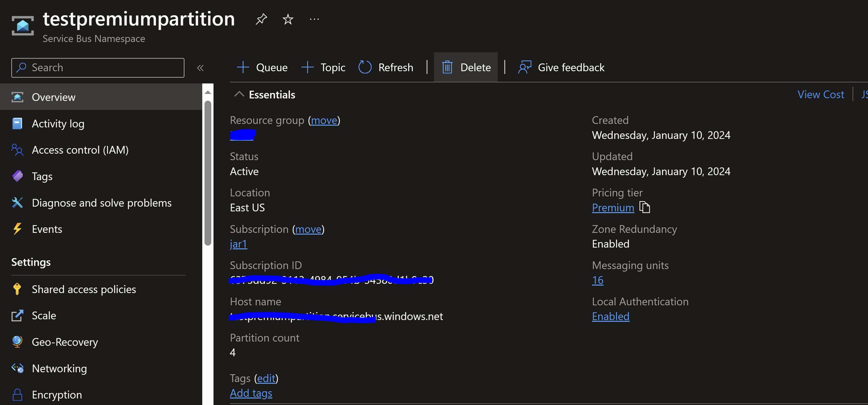Click the sidebar scrollbar up arrow

(x=208, y=92)
